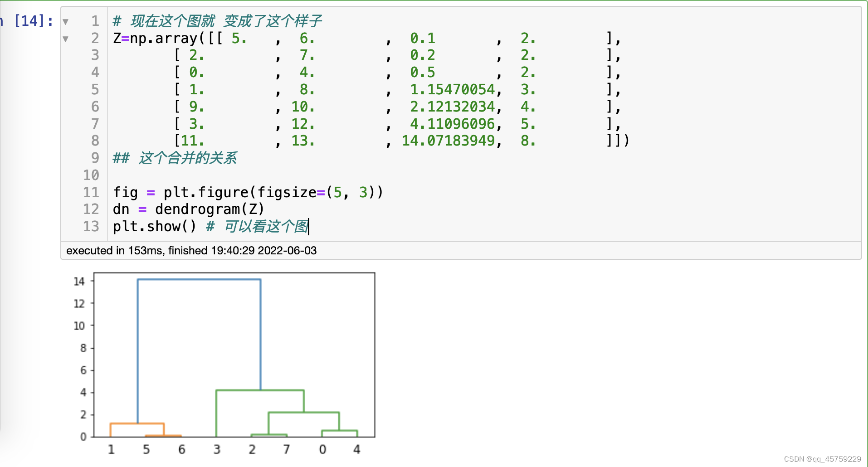The image size is (868, 467).
Task: Click plt.show() on line 13
Action: 155,226
